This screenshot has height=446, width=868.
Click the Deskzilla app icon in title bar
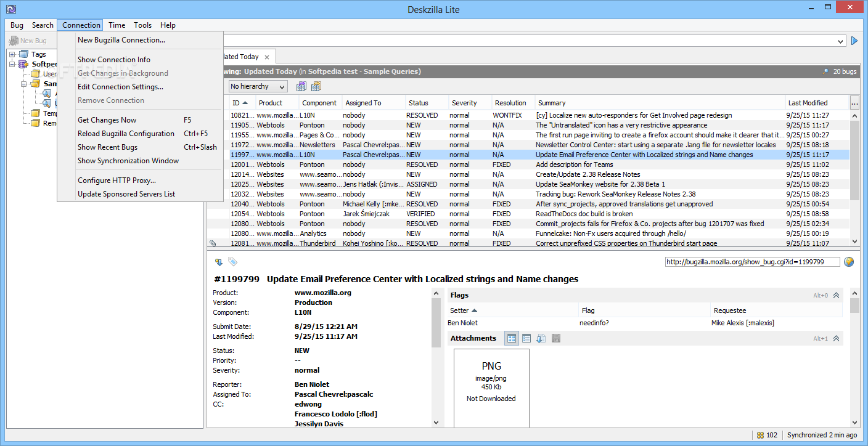(10, 9)
